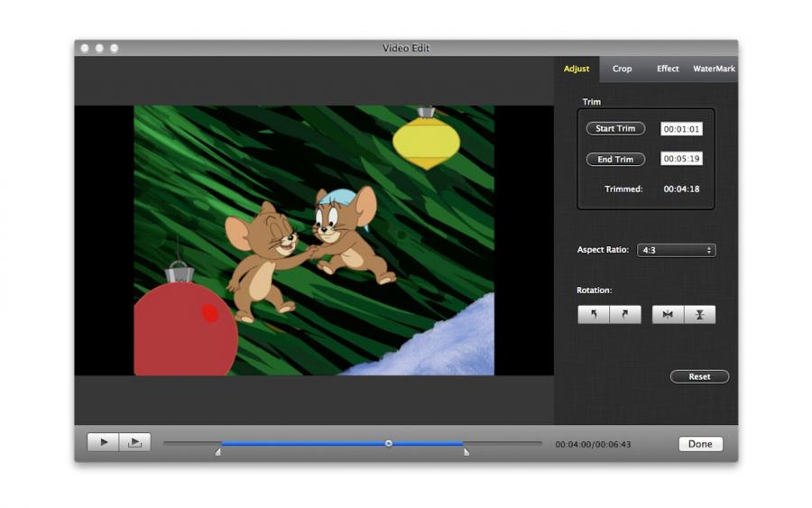Flip video horizontally
This screenshot has height=508, width=812.
(668, 314)
